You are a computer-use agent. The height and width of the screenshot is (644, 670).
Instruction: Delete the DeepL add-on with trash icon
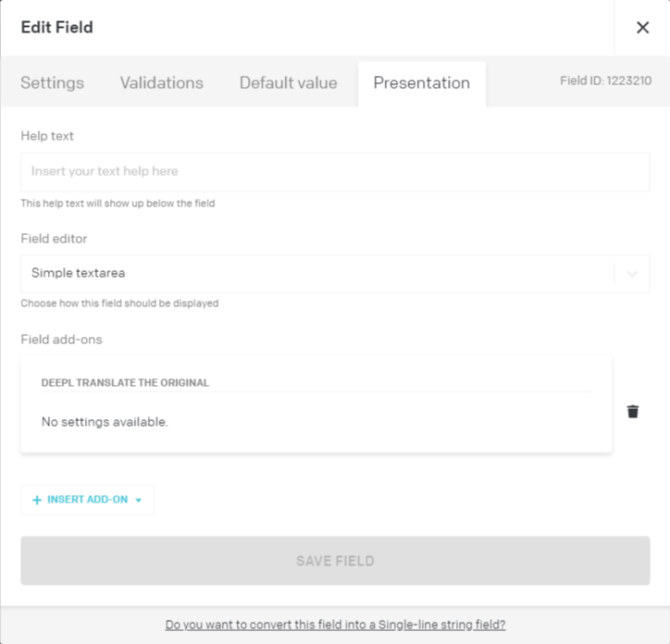[633, 412]
